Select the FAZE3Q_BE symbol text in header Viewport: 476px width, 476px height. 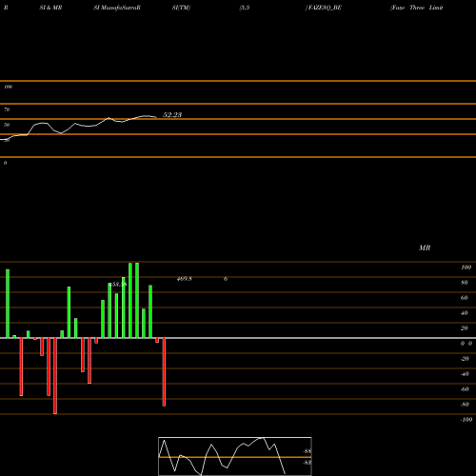pos(325,8)
